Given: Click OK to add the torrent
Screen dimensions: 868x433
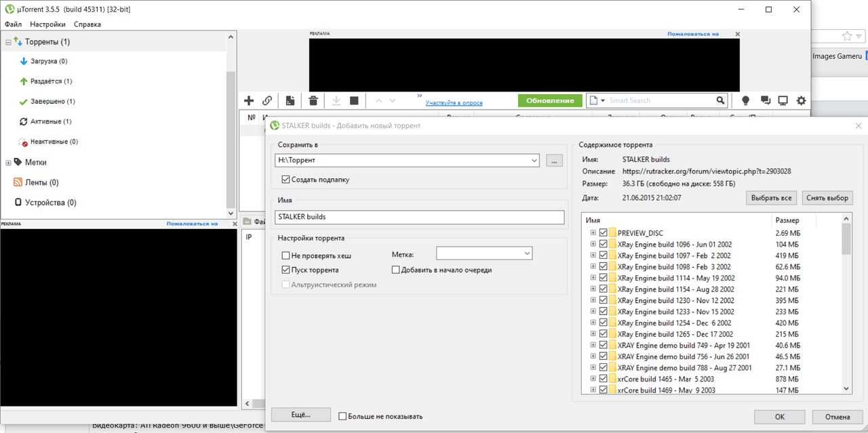Looking at the screenshot, I should tap(780, 416).
